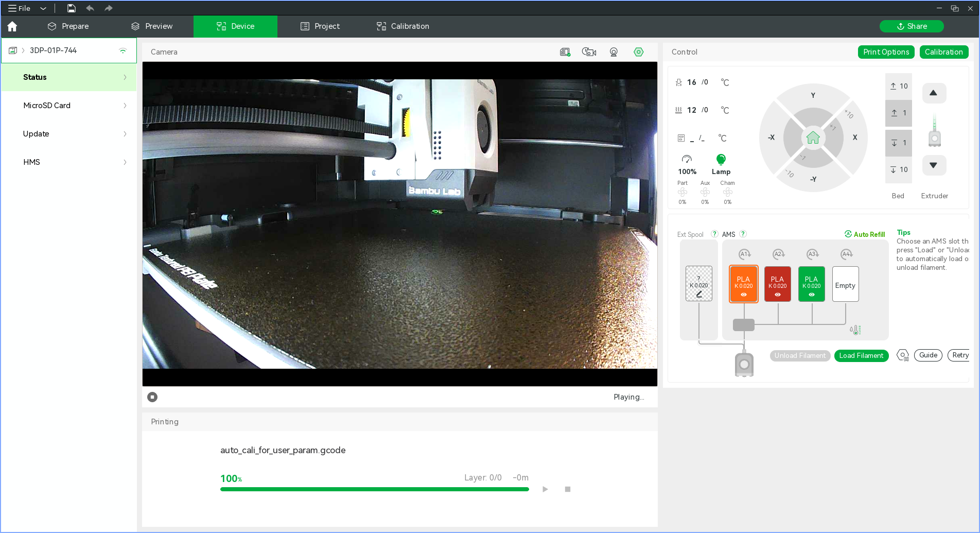Move the head in -X direction
This screenshot has height=533, width=980.
pyautogui.click(x=771, y=137)
